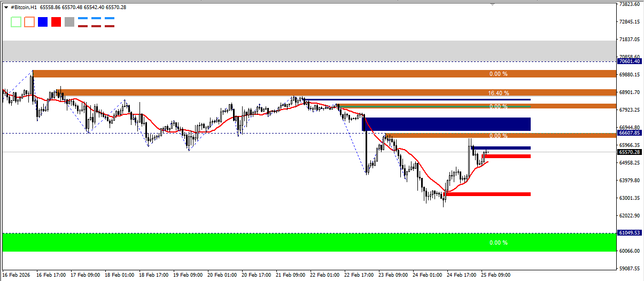Open the chart menu arrow beside #Bitcoin,H1
Image resolution: width=644 pixels, height=281 pixels.
(6, 7)
